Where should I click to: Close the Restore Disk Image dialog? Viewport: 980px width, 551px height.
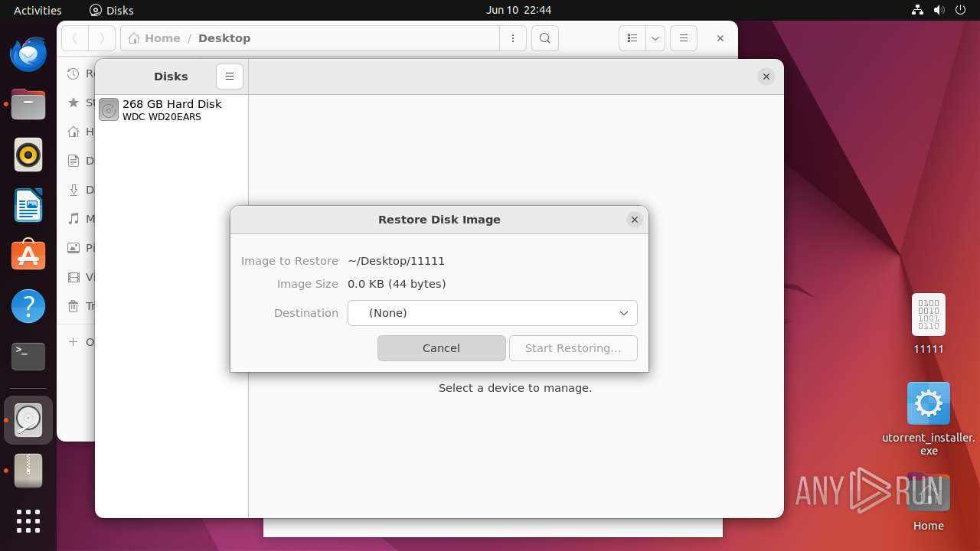pos(634,220)
